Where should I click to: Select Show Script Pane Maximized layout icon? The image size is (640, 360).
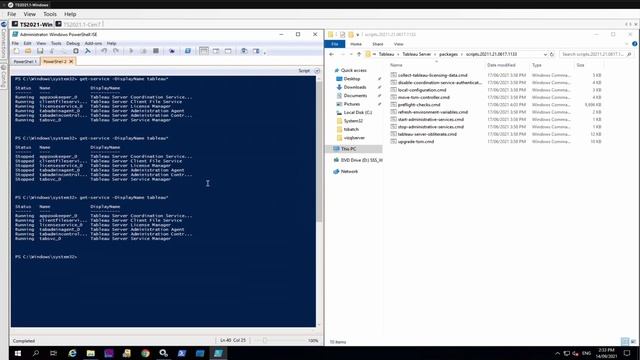click(x=228, y=51)
